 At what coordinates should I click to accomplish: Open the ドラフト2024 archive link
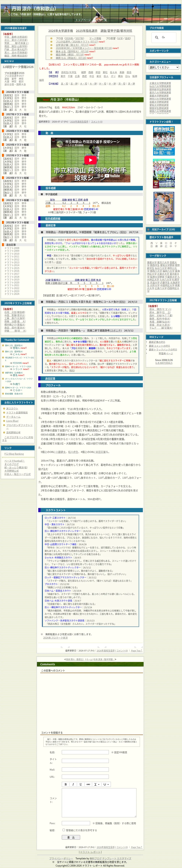pos(12,294)
